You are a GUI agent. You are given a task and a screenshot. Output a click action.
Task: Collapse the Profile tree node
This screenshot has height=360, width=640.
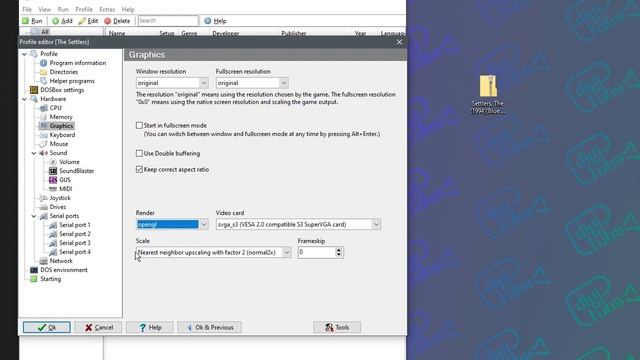pos(24,54)
